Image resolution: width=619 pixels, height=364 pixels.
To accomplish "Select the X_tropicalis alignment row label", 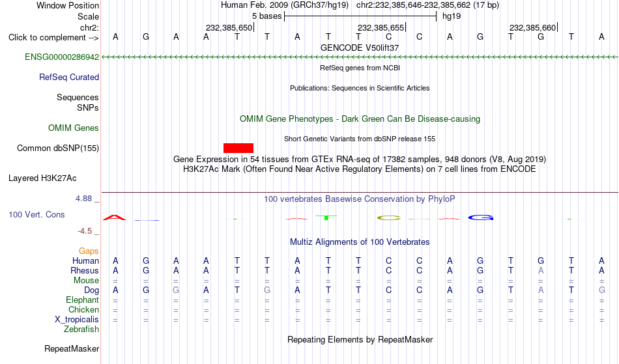I will coord(77,320).
